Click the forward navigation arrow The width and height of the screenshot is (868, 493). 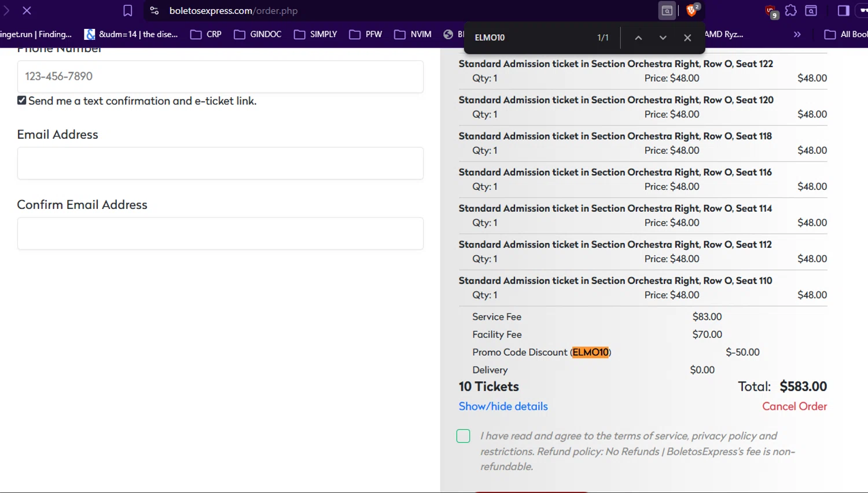[x=6, y=10]
